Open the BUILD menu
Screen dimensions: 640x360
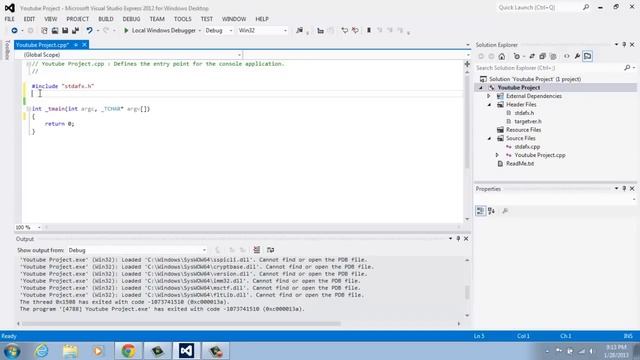point(106,19)
